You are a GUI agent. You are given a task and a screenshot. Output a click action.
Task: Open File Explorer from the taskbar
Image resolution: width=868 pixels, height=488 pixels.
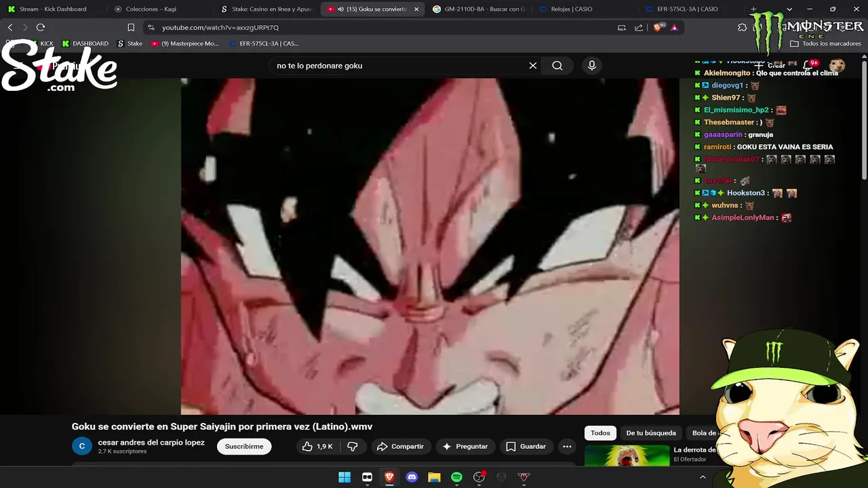pos(434,477)
